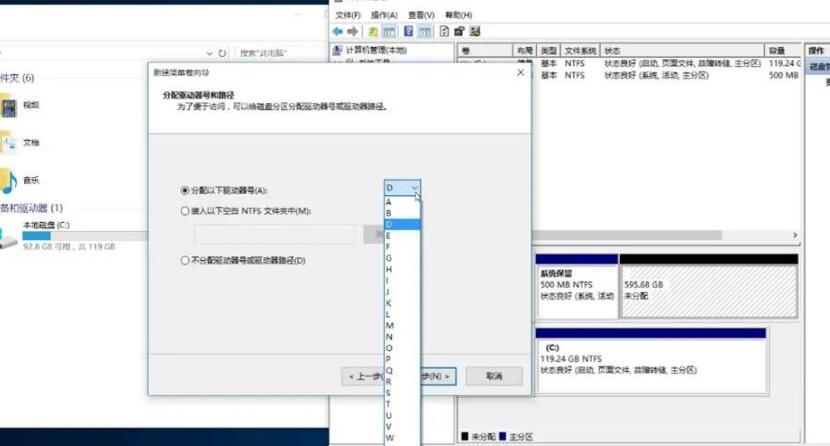
Task: Sort by the 容量 column header
Action: coord(782,50)
